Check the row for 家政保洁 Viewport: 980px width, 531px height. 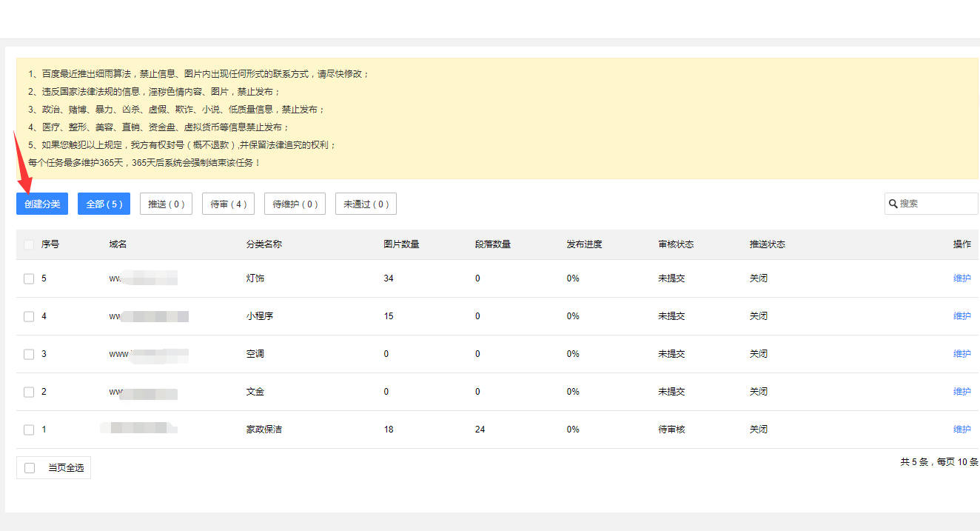click(29, 430)
